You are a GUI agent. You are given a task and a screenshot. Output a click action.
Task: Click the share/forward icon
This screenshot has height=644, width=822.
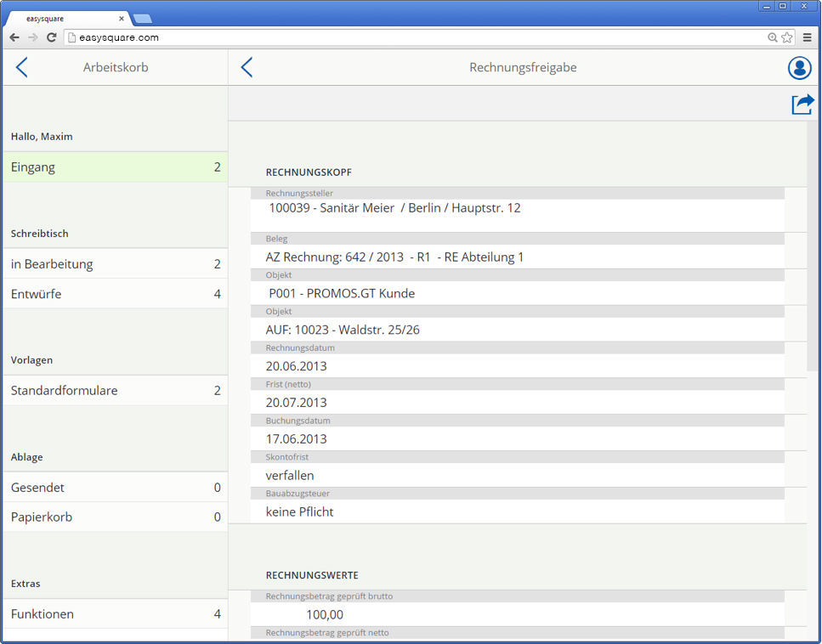[x=802, y=104]
